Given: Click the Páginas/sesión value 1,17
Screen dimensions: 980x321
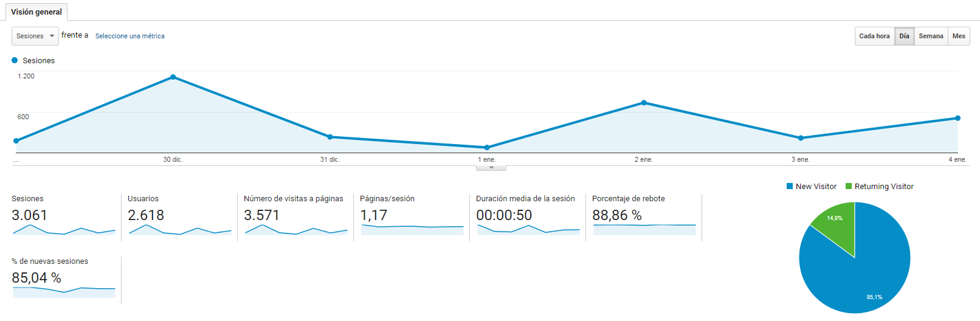Looking at the screenshot, I should (373, 215).
